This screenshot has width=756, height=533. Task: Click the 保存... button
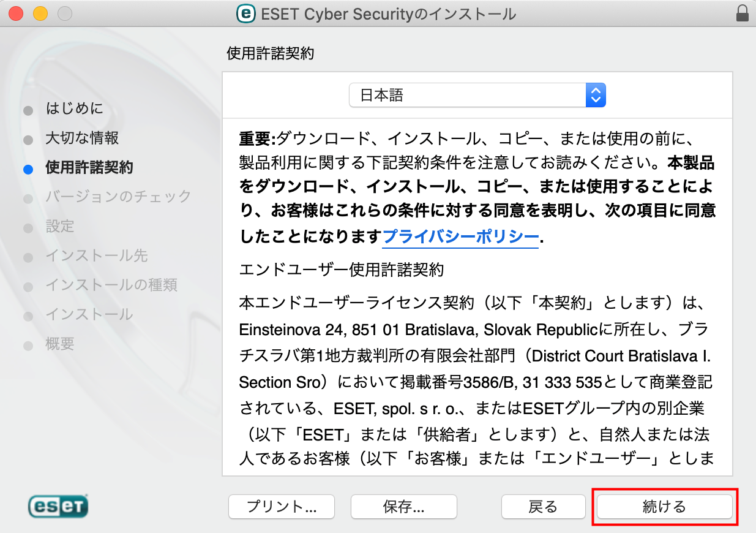click(x=404, y=507)
